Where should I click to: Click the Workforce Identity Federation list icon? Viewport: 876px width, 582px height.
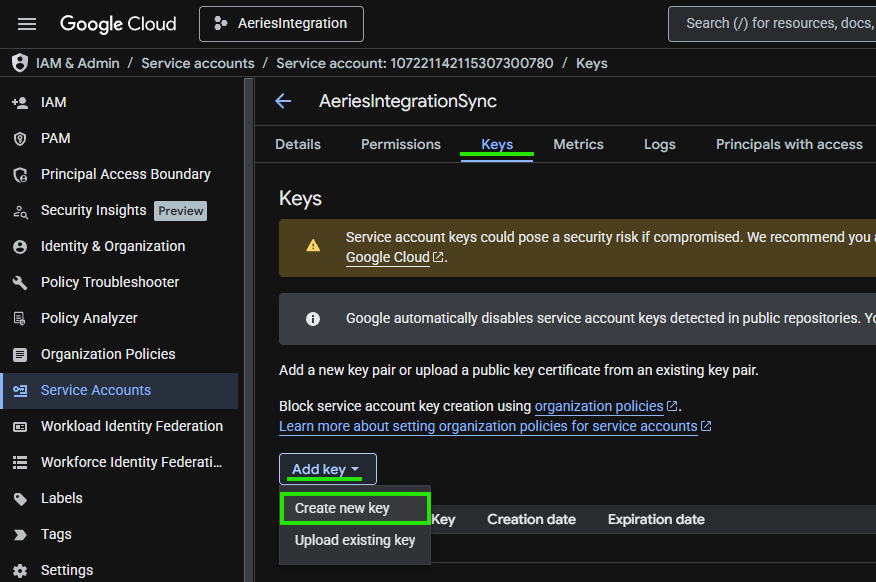tap(20, 462)
